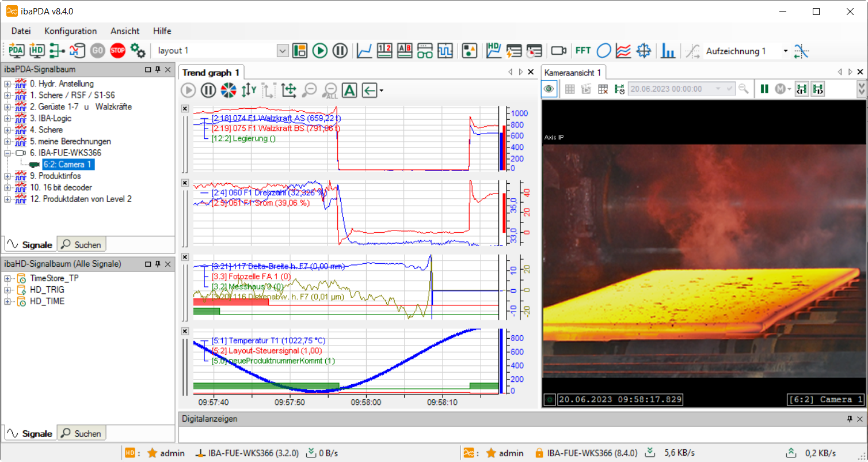Image resolution: width=868 pixels, height=462 pixels.
Task: Open I/O manager gears icon
Action: coord(138,51)
